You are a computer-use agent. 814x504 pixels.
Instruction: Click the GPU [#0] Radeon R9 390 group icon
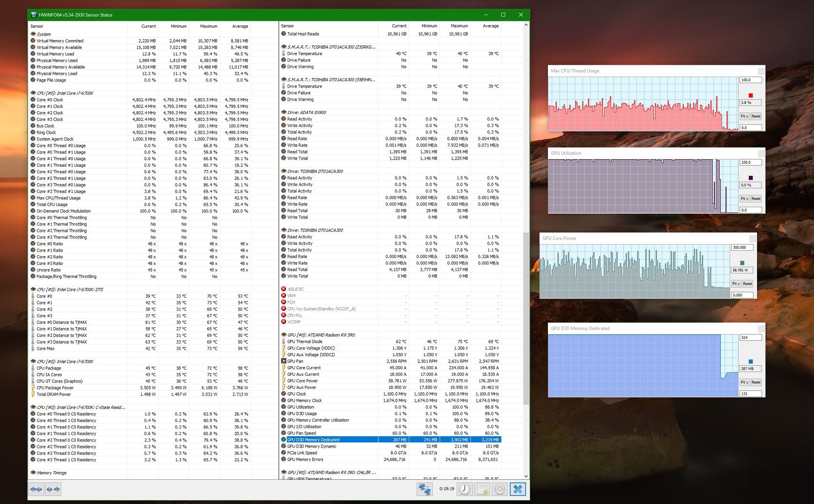coord(283,335)
